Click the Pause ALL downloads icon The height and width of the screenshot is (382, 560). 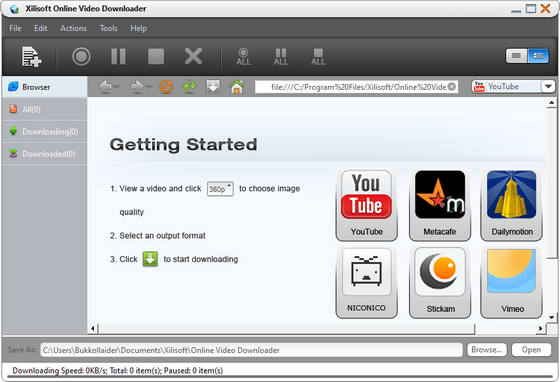pos(281,57)
